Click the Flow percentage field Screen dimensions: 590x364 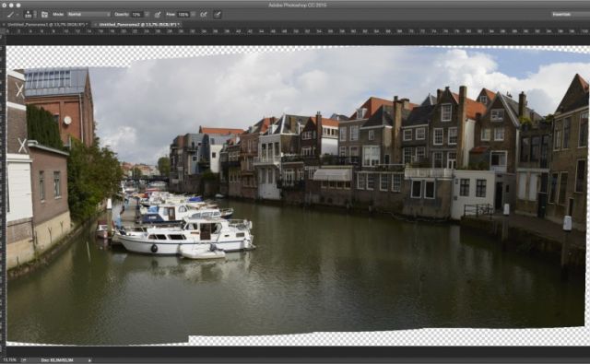pyautogui.click(x=183, y=15)
